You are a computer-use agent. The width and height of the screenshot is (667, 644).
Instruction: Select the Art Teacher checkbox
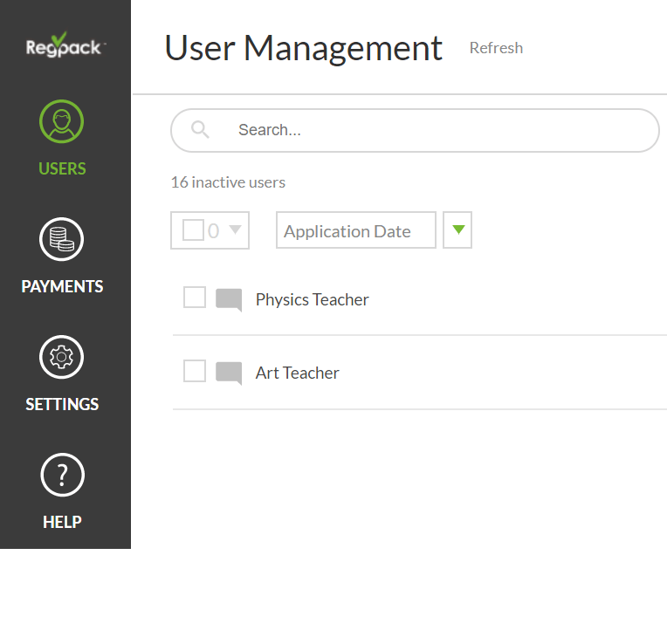click(194, 371)
